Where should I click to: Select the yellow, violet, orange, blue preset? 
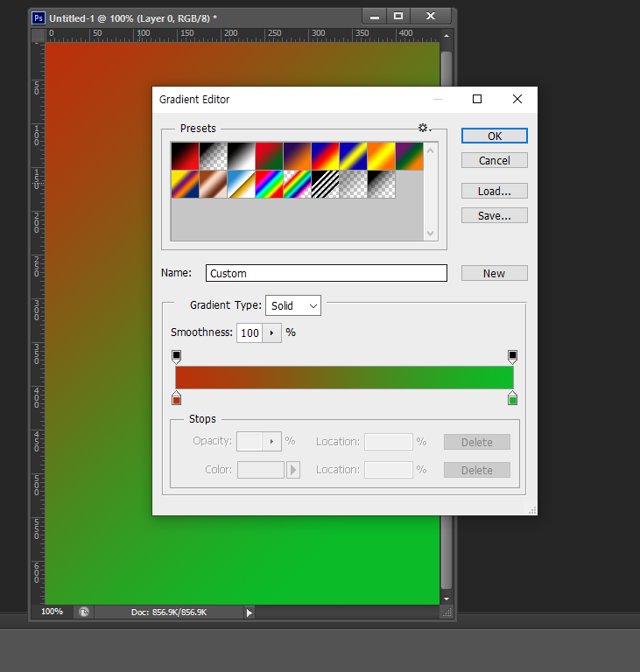[x=185, y=185]
